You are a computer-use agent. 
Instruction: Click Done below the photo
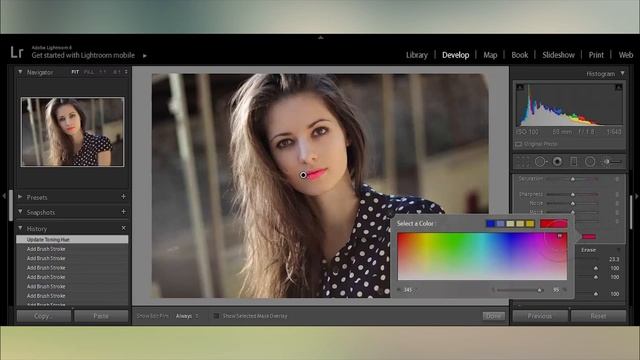(x=493, y=316)
